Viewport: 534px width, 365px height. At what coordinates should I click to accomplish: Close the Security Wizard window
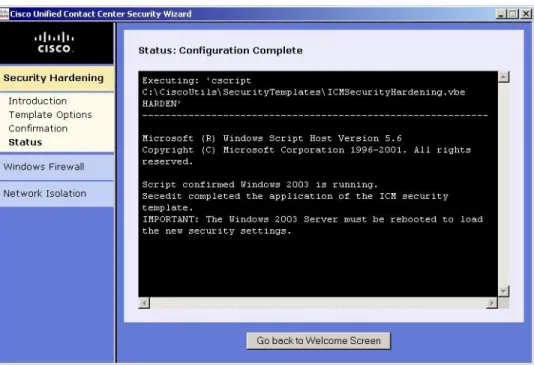coord(526,14)
